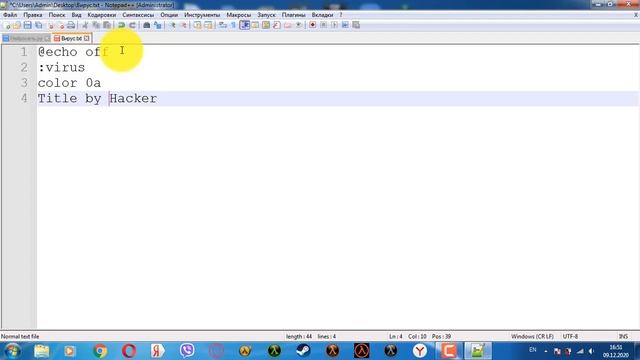Open the Запуск menu
The width and height of the screenshot is (640, 360).
tap(266, 15)
